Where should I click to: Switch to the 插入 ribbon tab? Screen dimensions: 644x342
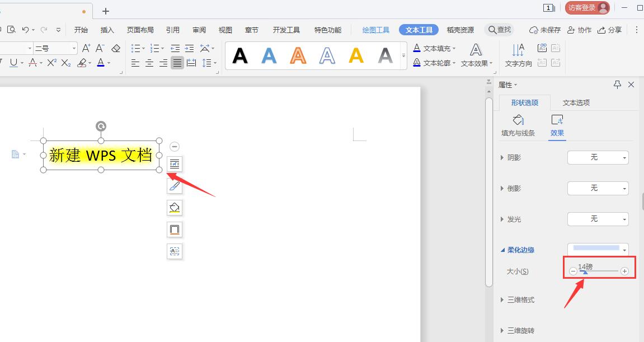pos(107,30)
